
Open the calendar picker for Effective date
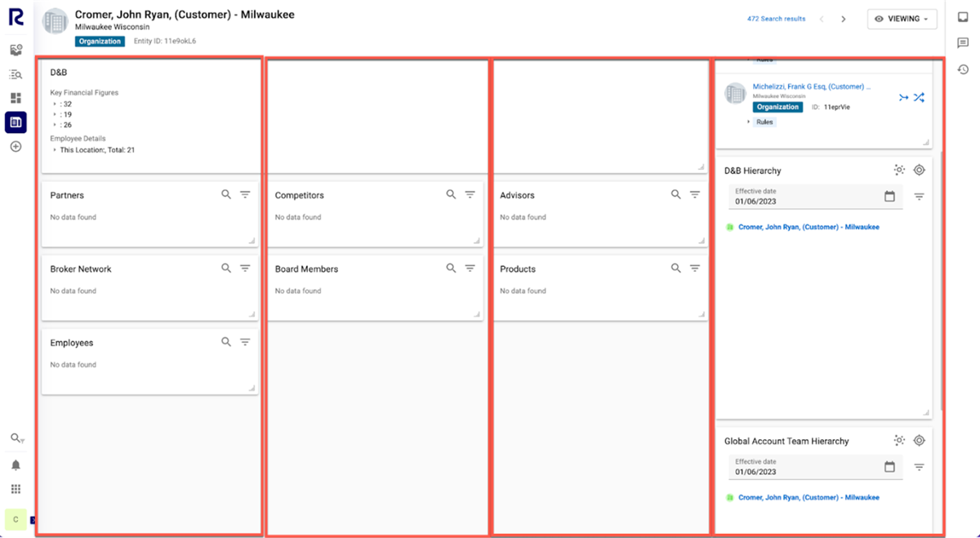pos(889,196)
